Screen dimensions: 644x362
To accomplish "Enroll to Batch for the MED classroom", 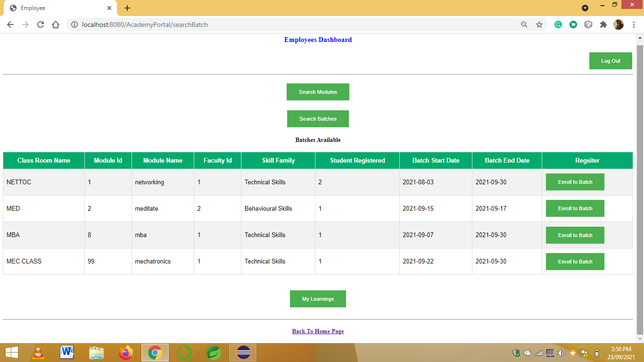I will click(x=575, y=208).
